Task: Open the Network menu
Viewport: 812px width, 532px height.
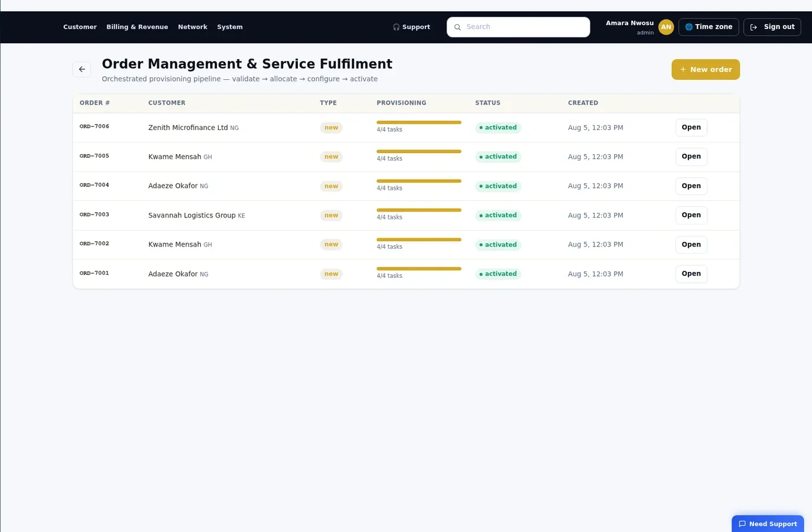Action: tap(193, 27)
